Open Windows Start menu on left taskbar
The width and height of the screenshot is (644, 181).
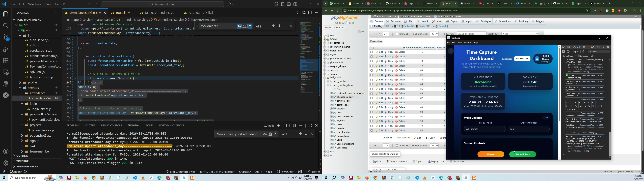tap(4, 178)
